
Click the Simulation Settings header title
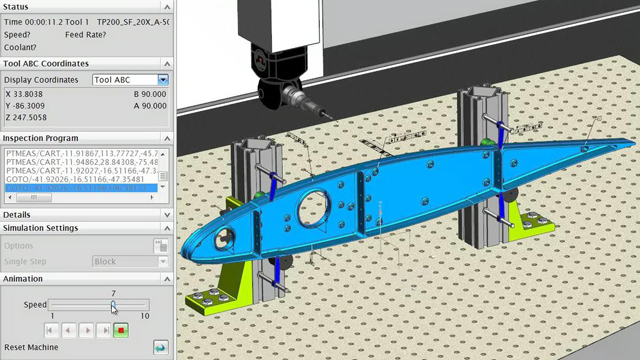coord(40,228)
